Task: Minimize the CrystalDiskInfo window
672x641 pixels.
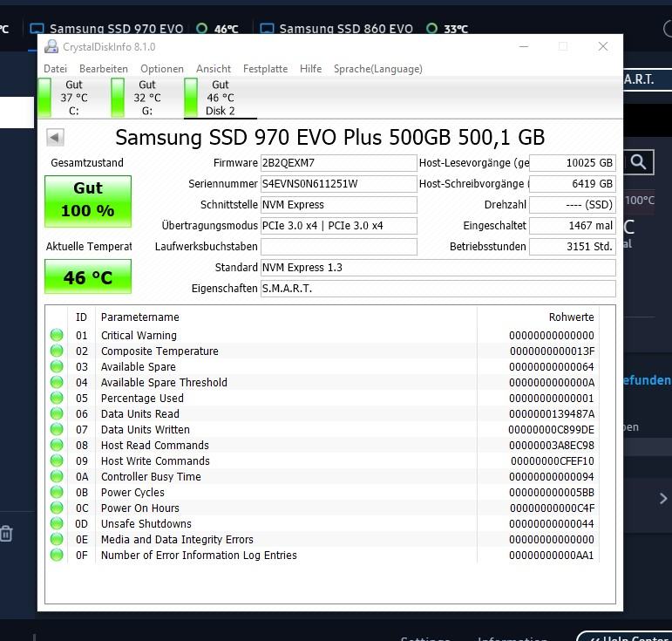Action: (524, 46)
